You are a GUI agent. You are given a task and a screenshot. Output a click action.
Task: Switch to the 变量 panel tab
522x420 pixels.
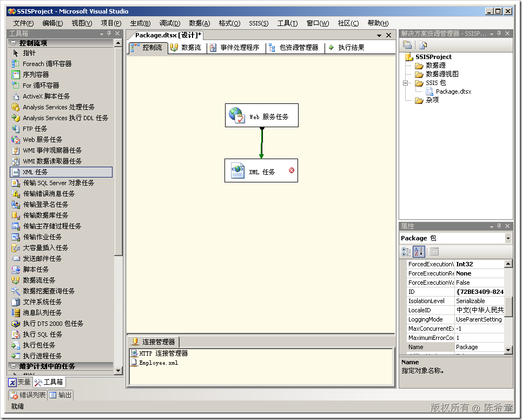pyautogui.click(x=19, y=382)
